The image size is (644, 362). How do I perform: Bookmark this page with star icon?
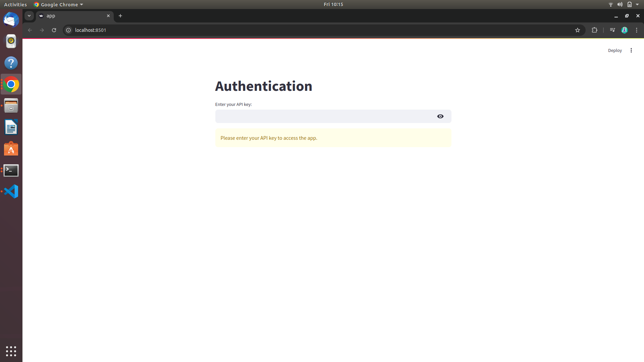577,30
